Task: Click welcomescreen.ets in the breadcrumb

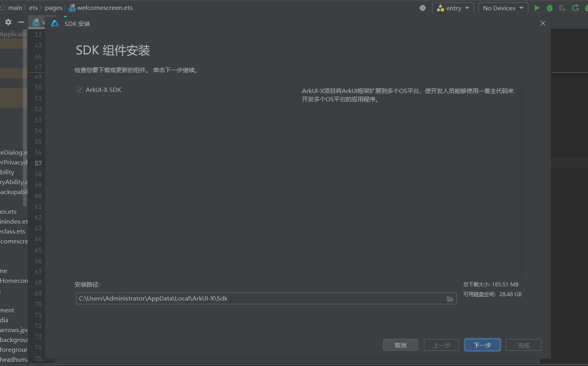Action: coord(101,8)
